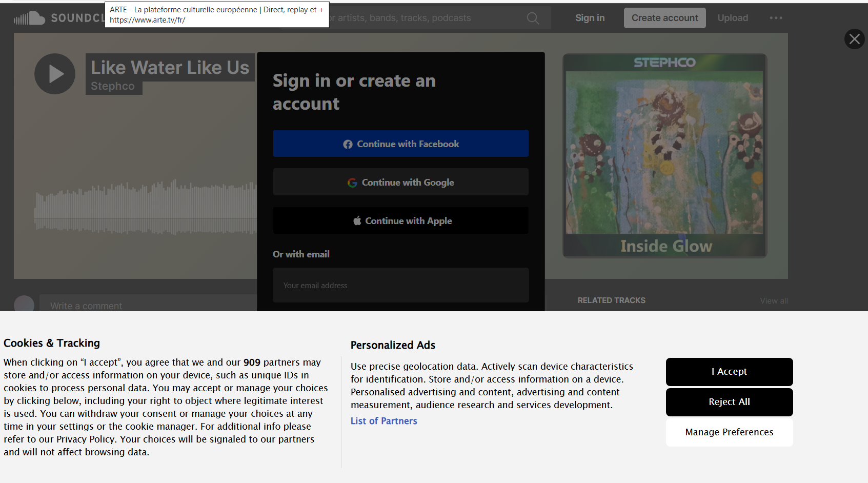Play the Like Water Like Us track
868x483 pixels.
click(x=55, y=74)
